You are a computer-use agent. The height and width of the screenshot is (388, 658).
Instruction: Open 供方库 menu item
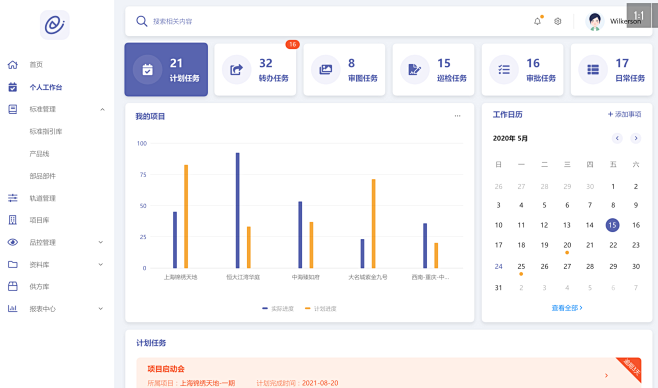39,286
